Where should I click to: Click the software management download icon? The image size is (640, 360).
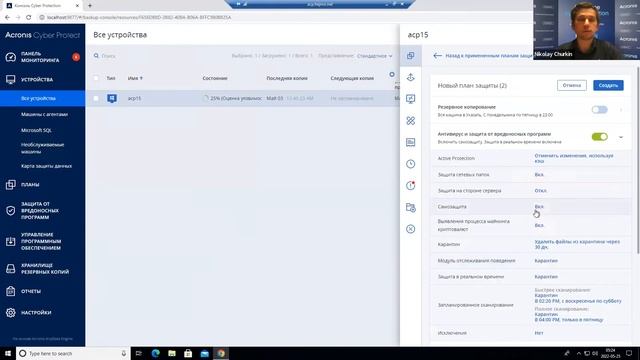11,241
